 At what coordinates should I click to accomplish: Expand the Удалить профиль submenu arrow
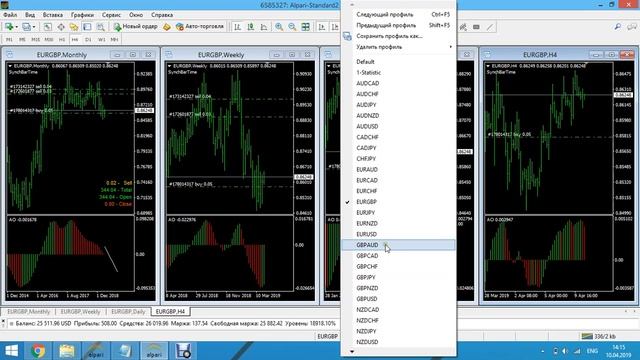451,47
